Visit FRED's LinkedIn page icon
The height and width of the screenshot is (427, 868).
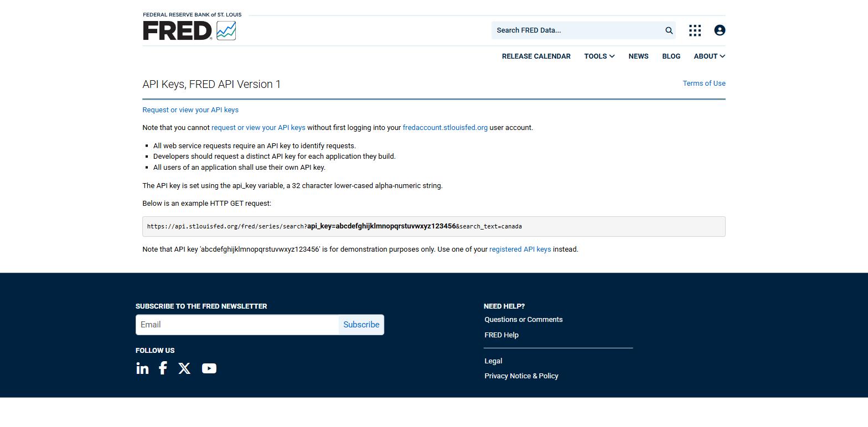click(142, 368)
